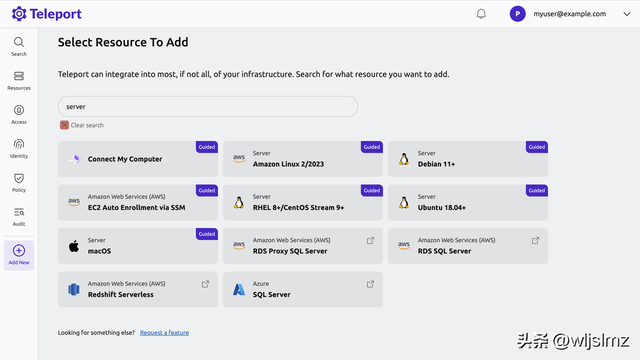Click the Redshift logo icon

click(74, 289)
